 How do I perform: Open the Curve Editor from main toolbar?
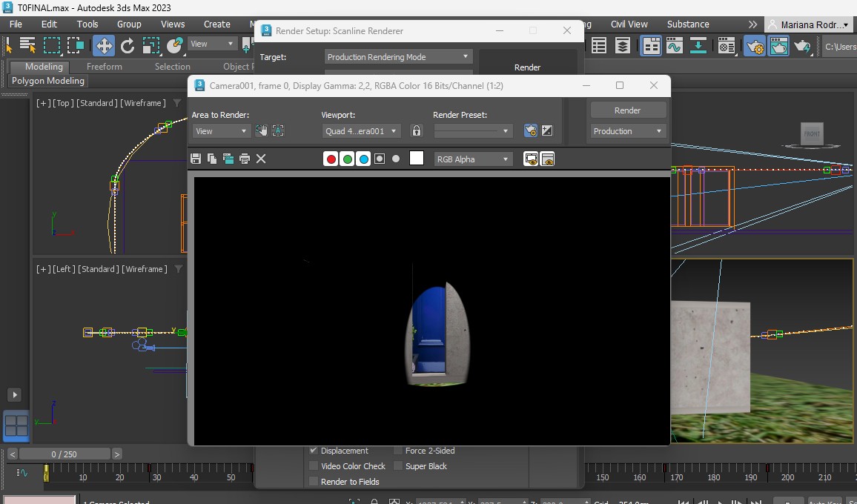pyautogui.click(x=674, y=46)
